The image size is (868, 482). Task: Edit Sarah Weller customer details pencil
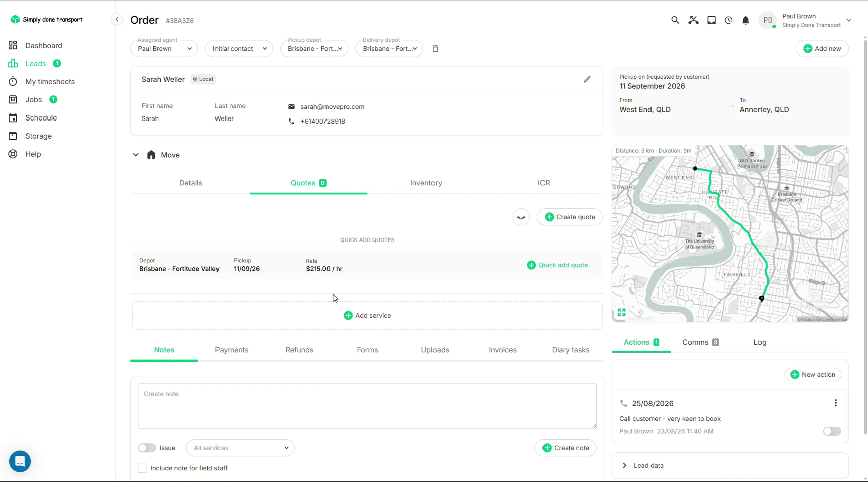pyautogui.click(x=587, y=79)
